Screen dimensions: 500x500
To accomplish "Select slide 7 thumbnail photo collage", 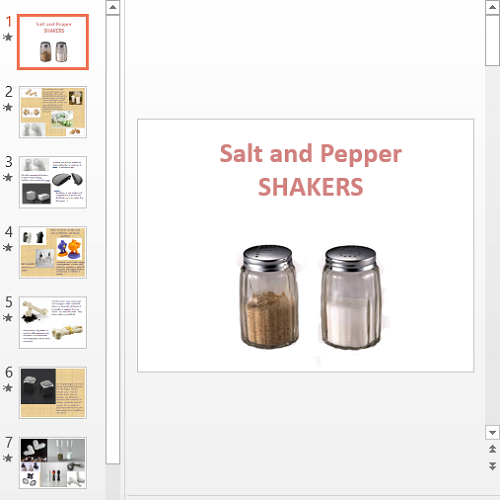I will click(x=53, y=463).
